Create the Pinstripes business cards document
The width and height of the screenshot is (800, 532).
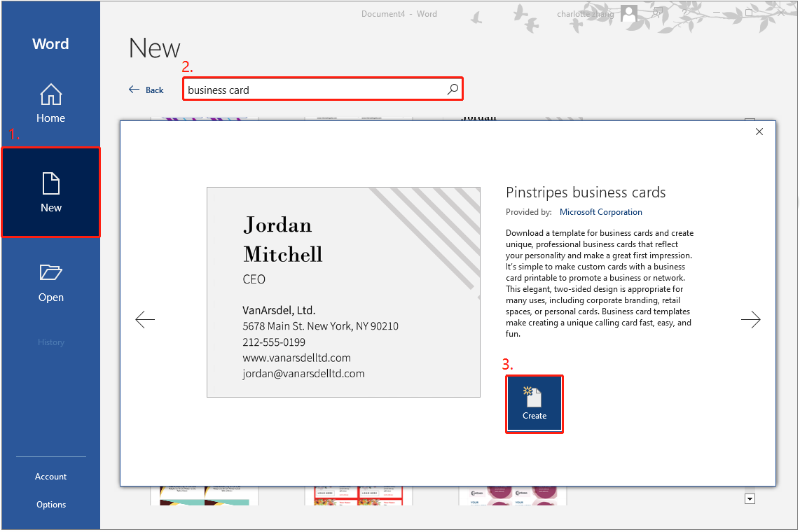[535, 404]
